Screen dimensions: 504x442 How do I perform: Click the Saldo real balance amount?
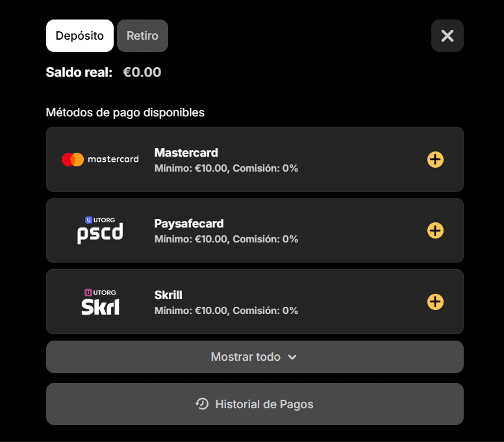pos(142,72)
